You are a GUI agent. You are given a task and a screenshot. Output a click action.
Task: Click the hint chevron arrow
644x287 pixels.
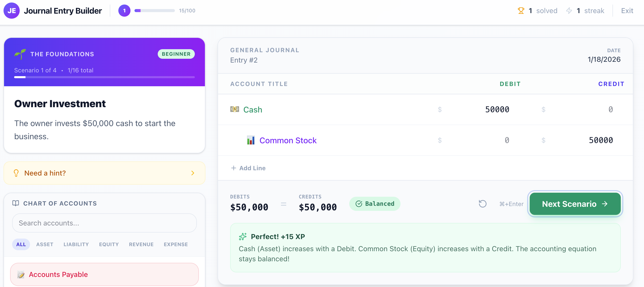pos(193,173)
